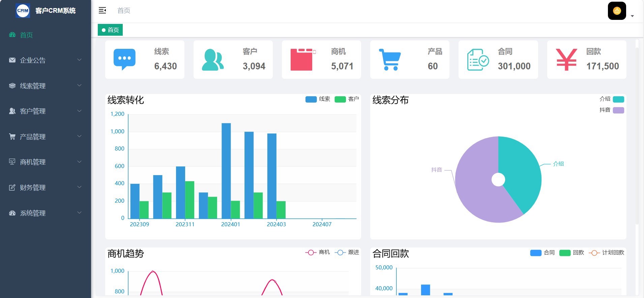Click the purple 抖音 legend swatch
This screenshot has height=298, width=644.
(618, 110)
